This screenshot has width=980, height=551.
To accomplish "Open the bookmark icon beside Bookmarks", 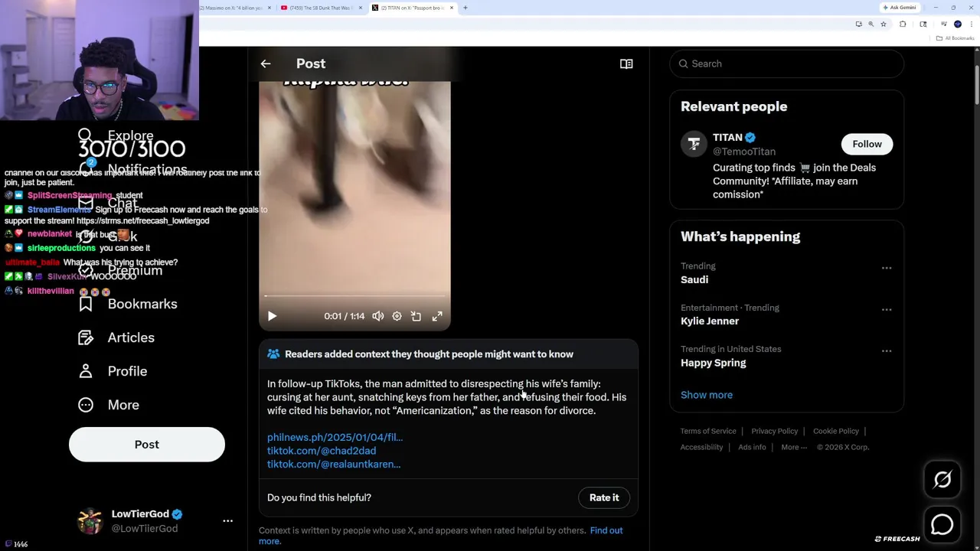I will [x=86, y=304].
